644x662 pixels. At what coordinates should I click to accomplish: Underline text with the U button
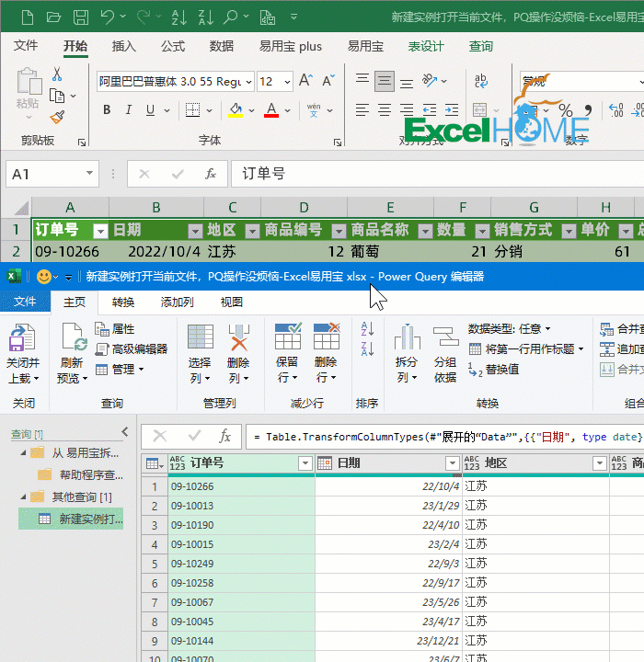(150, 110)
